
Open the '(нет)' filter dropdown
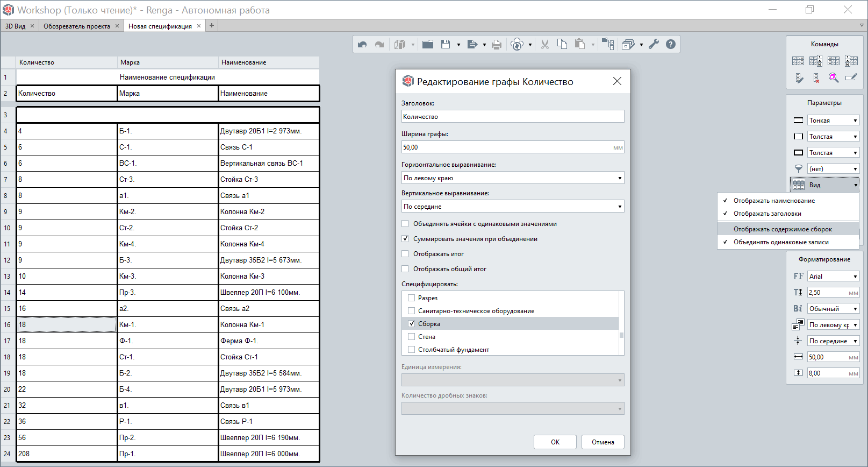833,169
